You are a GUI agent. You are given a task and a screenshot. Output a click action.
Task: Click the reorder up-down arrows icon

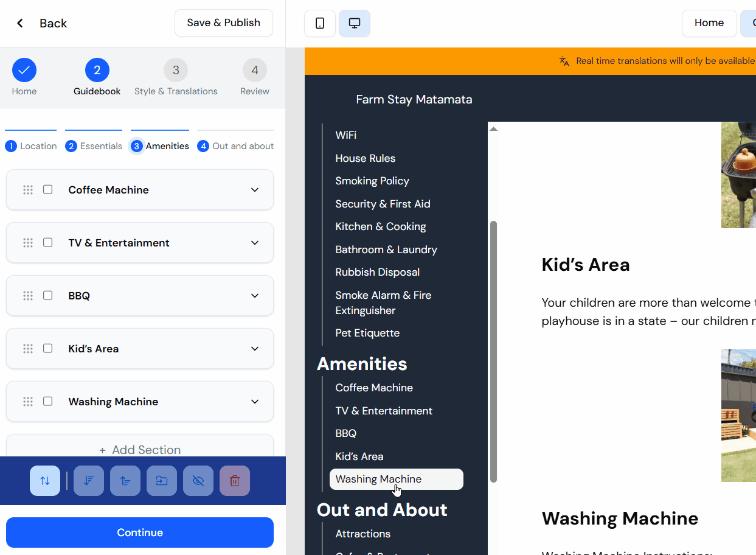44,481
